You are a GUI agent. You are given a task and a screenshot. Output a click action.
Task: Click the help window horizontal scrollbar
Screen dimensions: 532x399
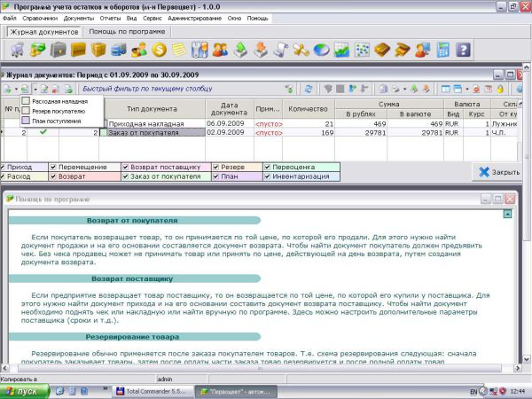pos(259,368)
